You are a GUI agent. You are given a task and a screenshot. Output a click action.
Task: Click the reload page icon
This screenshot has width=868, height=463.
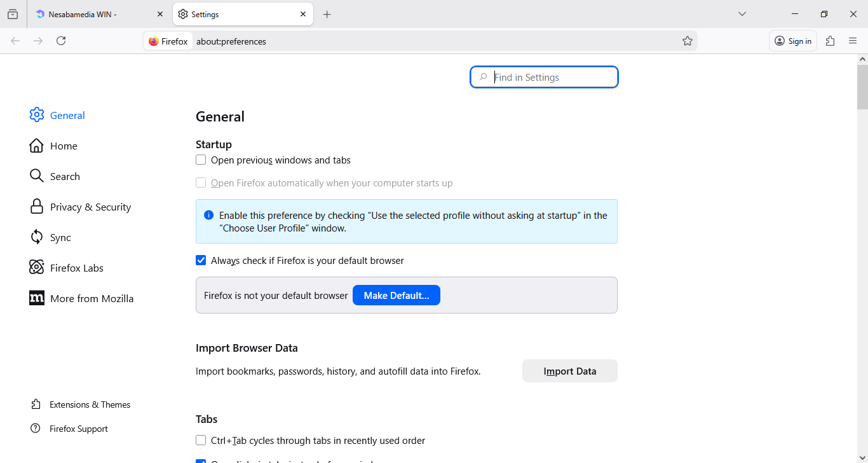coord(61,41)
